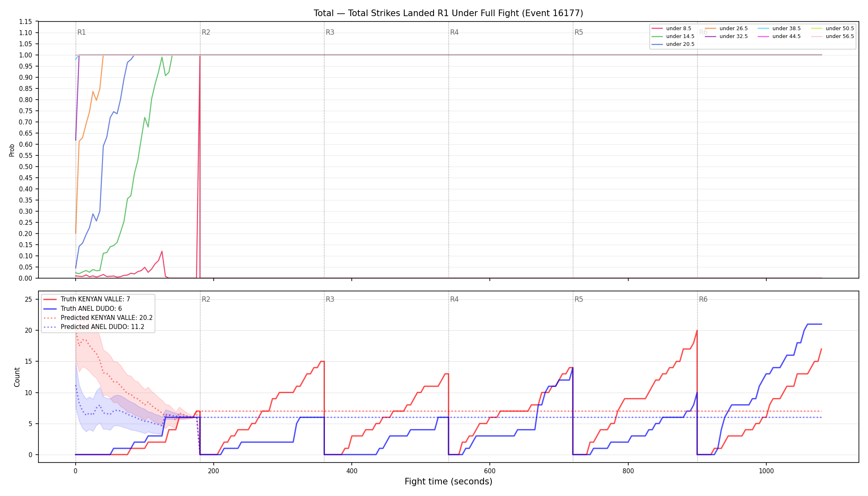Click the R5 round marker in probability chart

tap(579, 32)
